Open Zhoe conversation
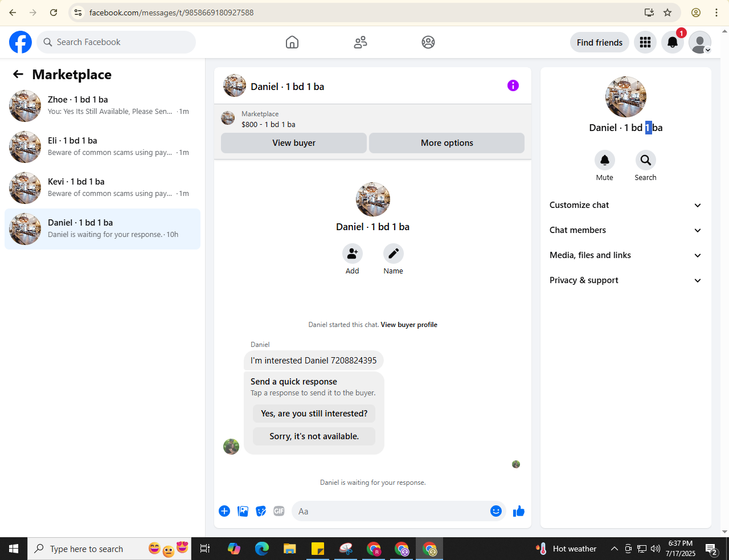This screenshot has width=729, height=560. (103, 106)
